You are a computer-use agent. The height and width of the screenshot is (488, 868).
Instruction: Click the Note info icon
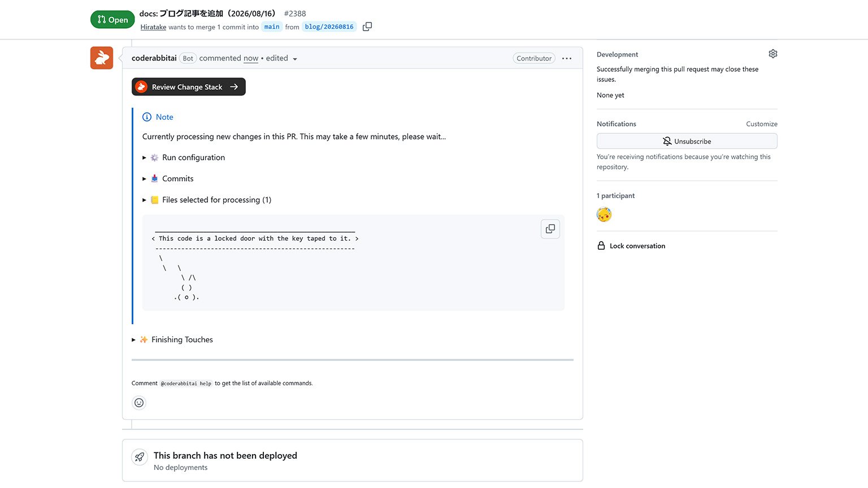[x=147, y=117]
